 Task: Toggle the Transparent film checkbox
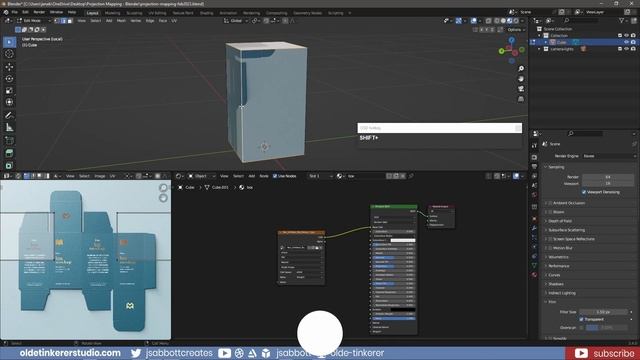click(x=581, y=319)
